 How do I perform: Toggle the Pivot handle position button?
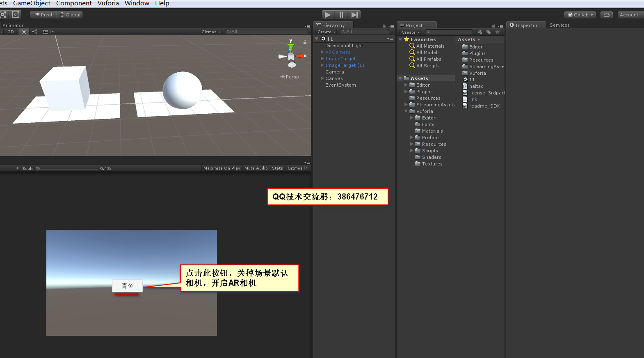click(43, 15)
